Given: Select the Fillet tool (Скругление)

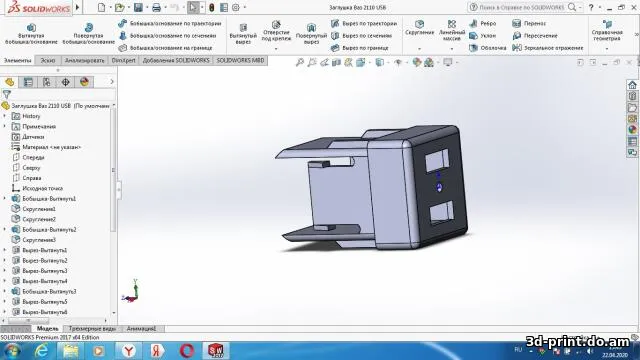Looking at the screenshot, I should (x=419, y=28).
